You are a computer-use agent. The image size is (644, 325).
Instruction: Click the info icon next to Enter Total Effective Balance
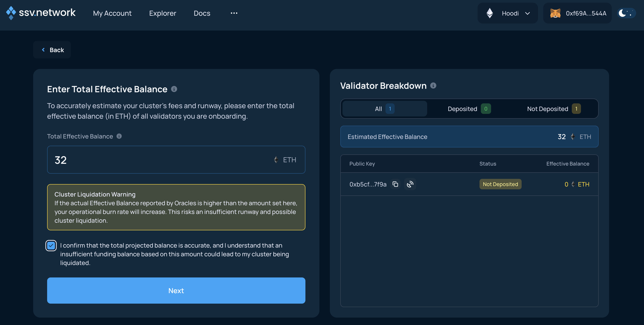pyautogui.click(x=174, y=89)
